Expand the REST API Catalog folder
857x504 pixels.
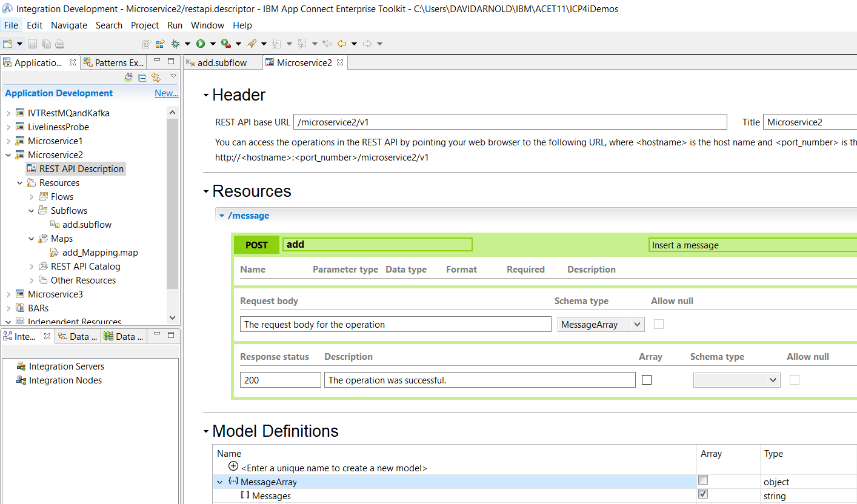pyautogui.click(x=32, y=267)
